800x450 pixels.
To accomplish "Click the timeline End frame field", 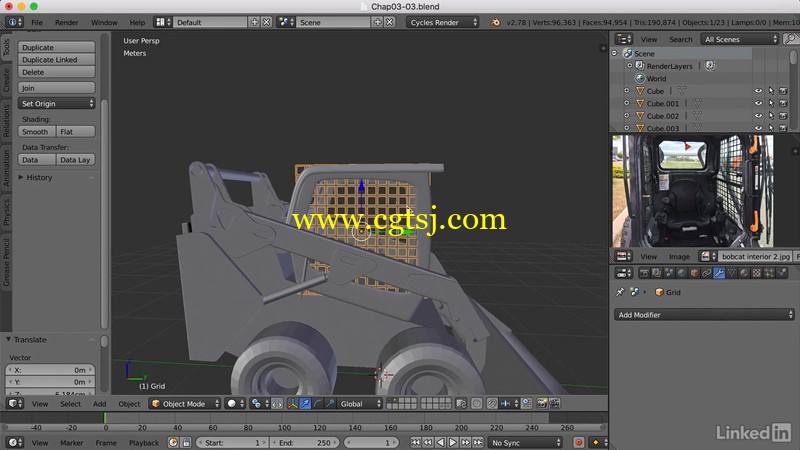I will tap(304, 443).
